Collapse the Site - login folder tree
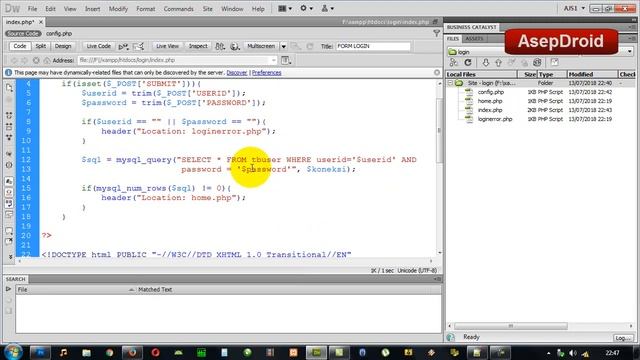 (x=450, y=83)
